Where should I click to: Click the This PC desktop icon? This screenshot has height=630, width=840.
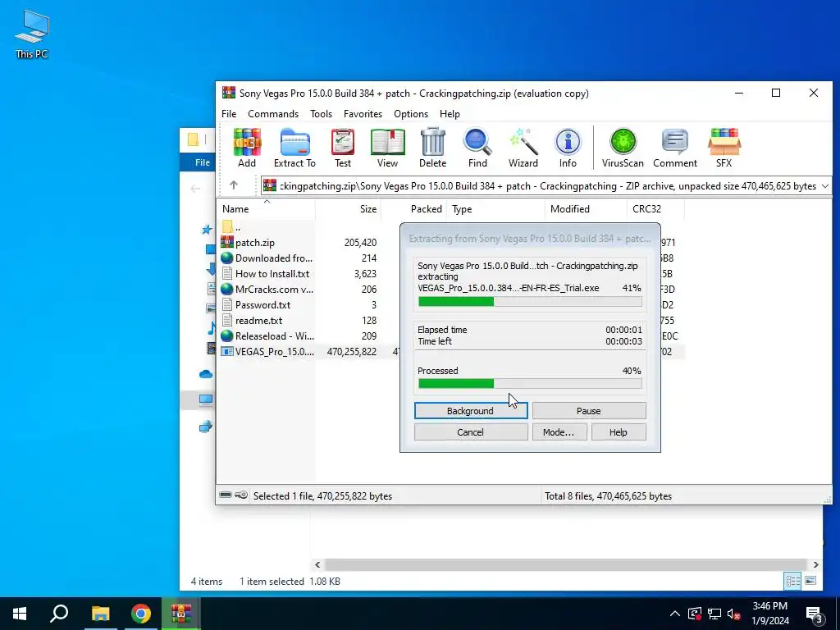[x=32, y=34]
